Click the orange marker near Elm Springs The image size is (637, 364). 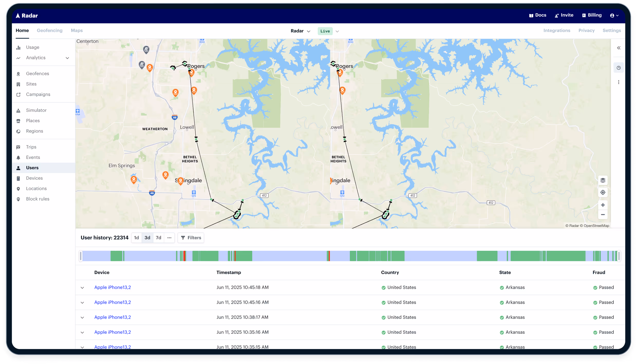coord(134,180)
